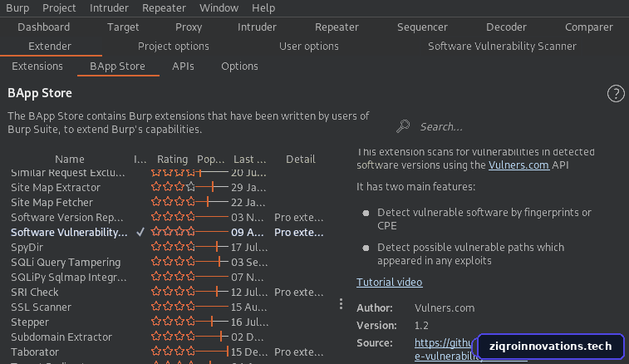Open the Vulners.com link
The image size is (629, 364).
518,165
